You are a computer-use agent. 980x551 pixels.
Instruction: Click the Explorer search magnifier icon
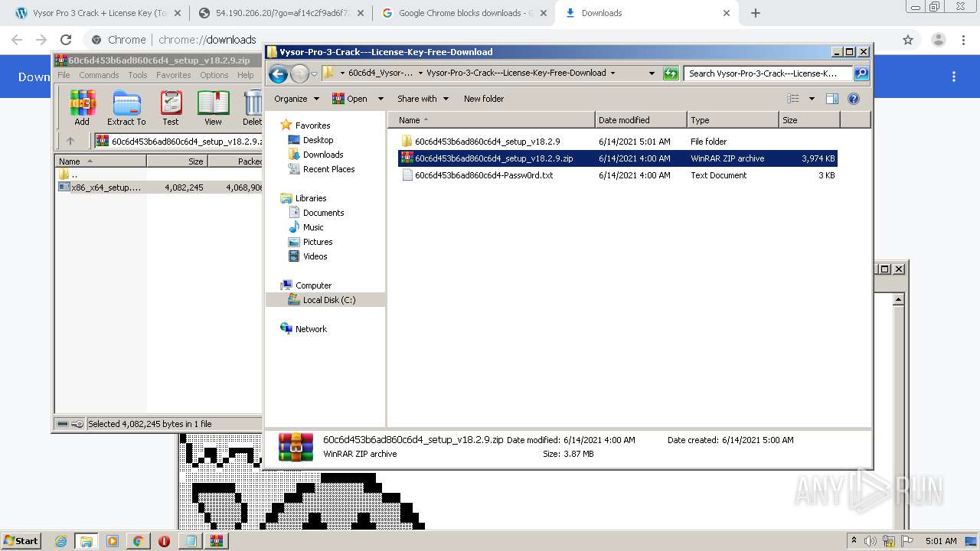click(861, 73)
